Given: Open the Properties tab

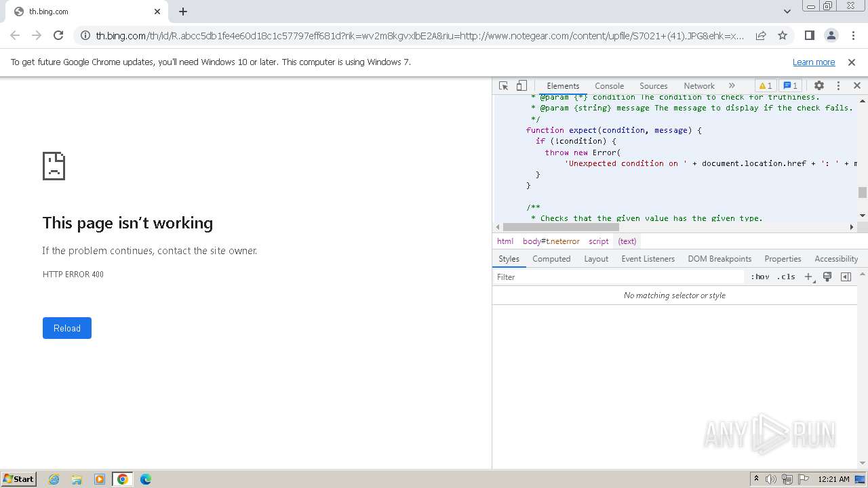Looking at the screenshot, I should point(783,259).
